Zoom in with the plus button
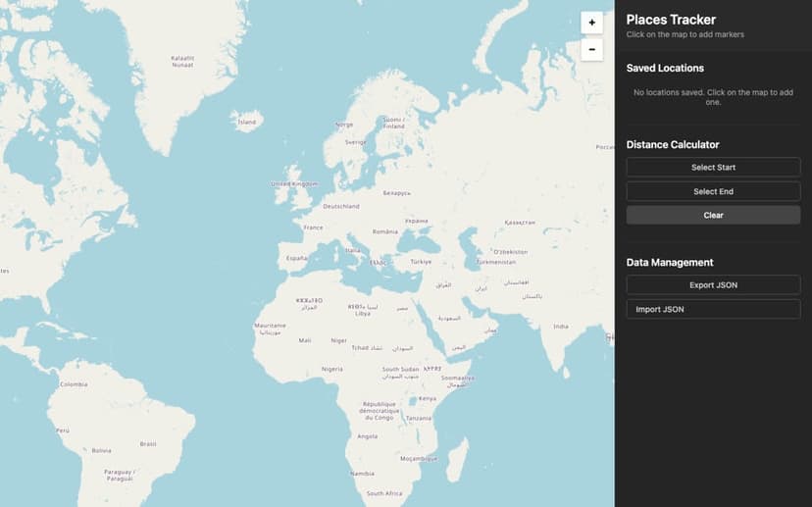 coord(591,23)
